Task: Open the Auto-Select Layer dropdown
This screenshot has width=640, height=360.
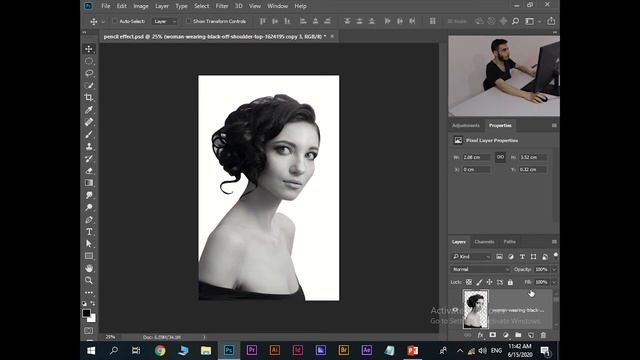Action: (164, 21)
